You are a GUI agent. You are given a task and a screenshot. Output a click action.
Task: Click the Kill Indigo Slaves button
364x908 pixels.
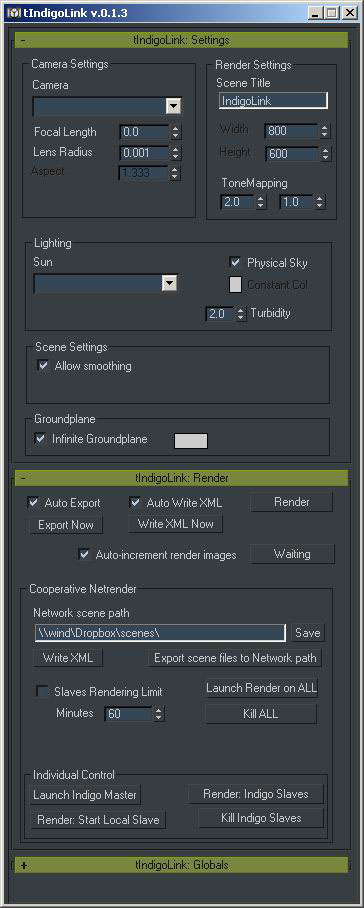click(x=261, y=818)
